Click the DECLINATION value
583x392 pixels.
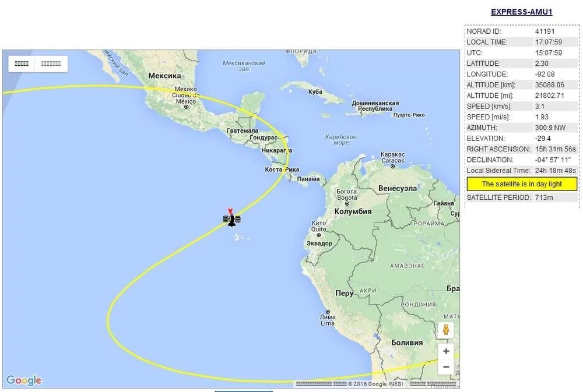[553, 160]
